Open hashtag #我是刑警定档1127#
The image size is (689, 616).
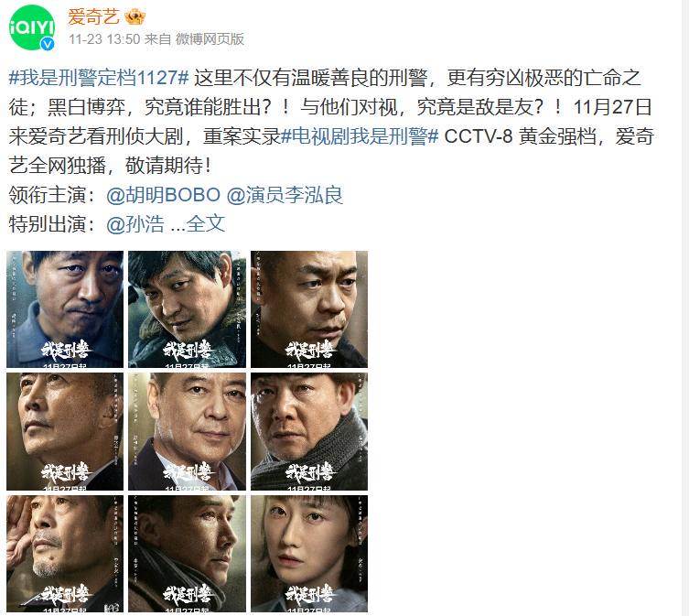pyautogui.click(x=99, y=78)
